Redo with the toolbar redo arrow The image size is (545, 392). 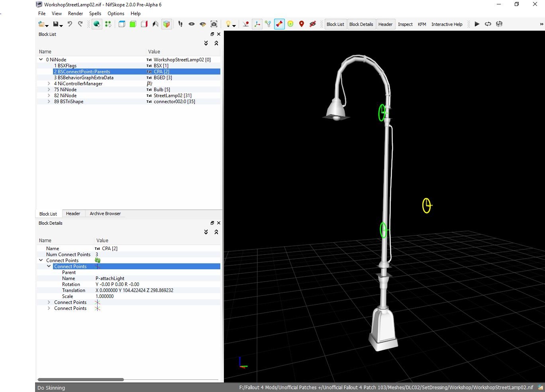[80, 24]
